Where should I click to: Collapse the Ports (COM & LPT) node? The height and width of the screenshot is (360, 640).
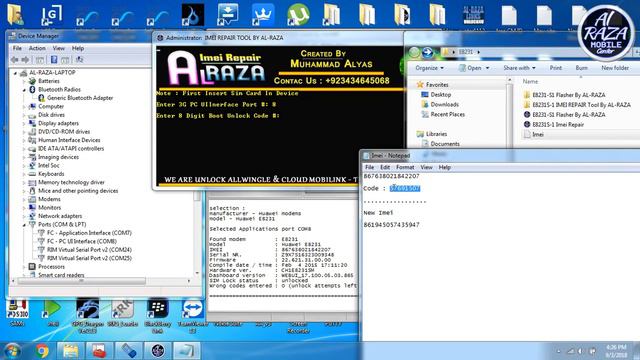pos(24,225)
